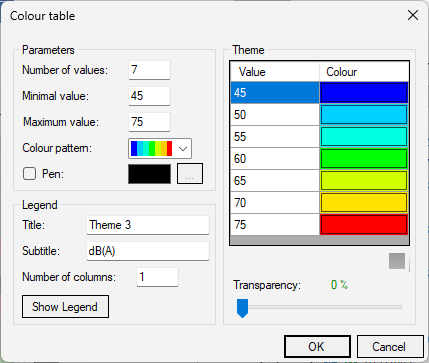Viewport: 429px width, 363px height.
Task: Click the Cancel button
Action: pos(390,347)
